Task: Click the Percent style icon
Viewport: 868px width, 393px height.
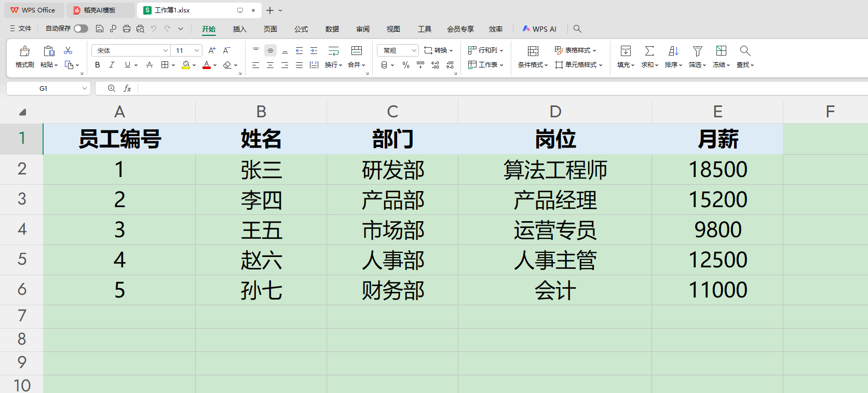Action: coord(406,65)
